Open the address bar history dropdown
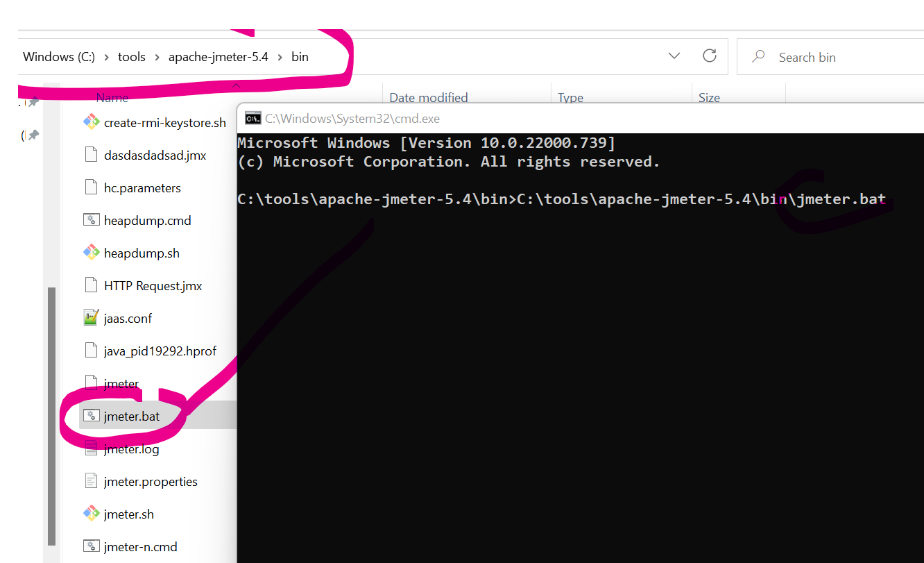Image resolution: width=924 pixels, height=563 pixels. [674, 56]
